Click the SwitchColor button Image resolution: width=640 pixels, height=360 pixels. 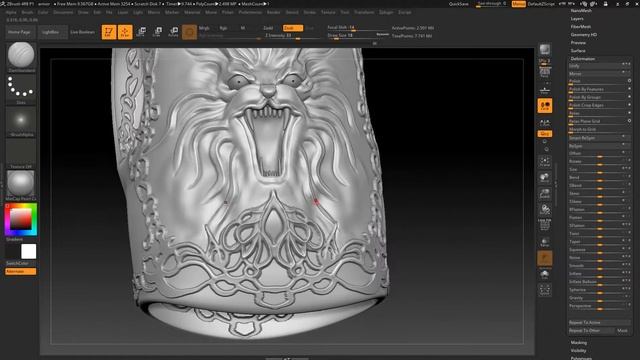pos(18,263)
